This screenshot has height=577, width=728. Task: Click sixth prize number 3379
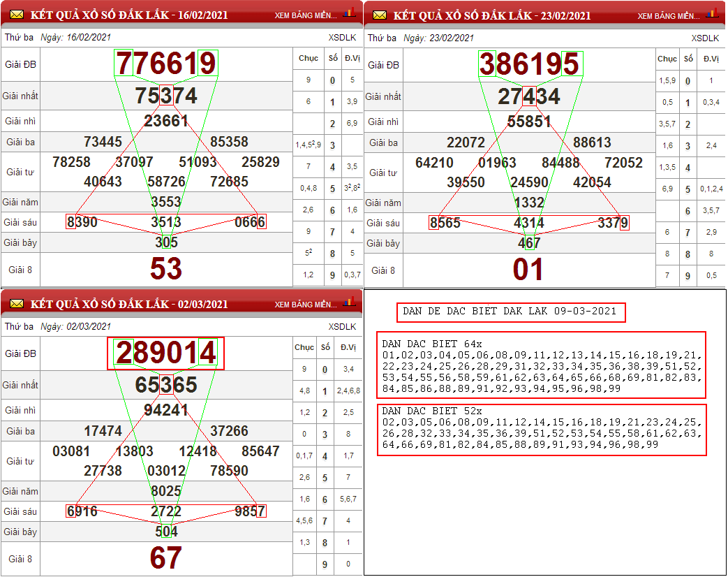point(613,223)
